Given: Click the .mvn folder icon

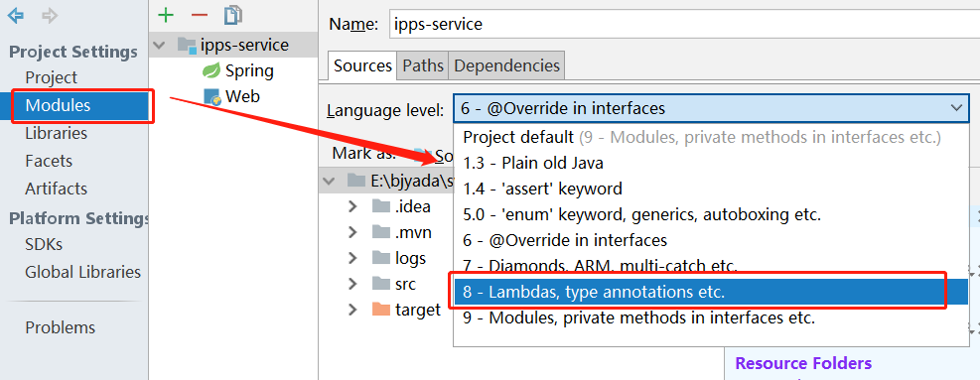Looking at the screenshot, I should (380, 232).
